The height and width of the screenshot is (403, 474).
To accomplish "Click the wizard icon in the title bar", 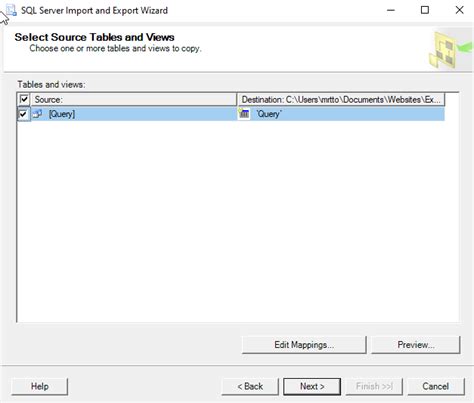I will pyautogui.click(x=11, y=10).
